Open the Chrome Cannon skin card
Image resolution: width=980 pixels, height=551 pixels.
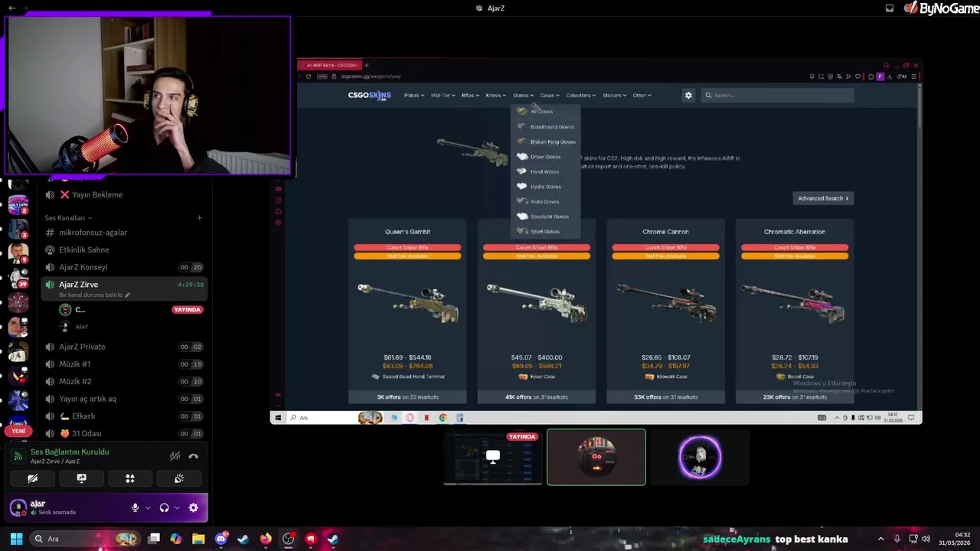[x=665, y=311]
